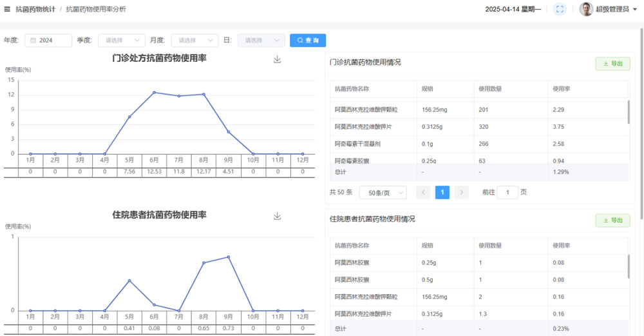Viewport: 644px width, 336px height.
Task: Click the date 2025-04-14 星期一
Action: [513, 9]
